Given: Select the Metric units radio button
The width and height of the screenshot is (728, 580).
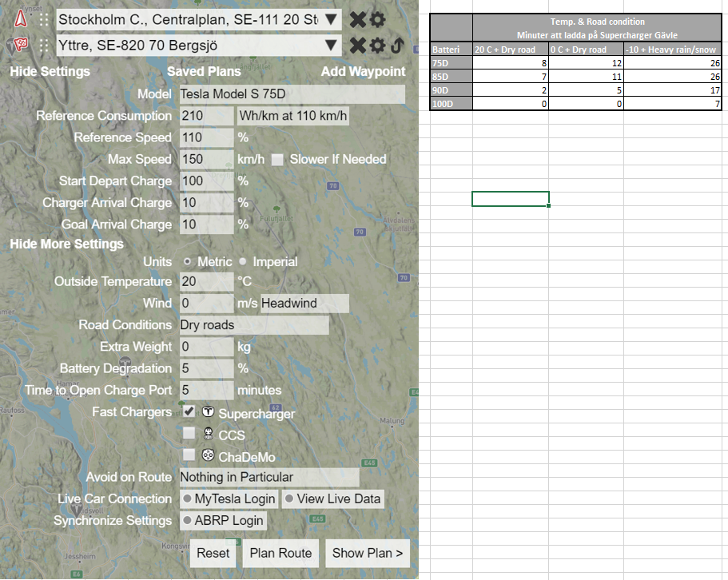Looking at the screenshot, I should 187,262.
